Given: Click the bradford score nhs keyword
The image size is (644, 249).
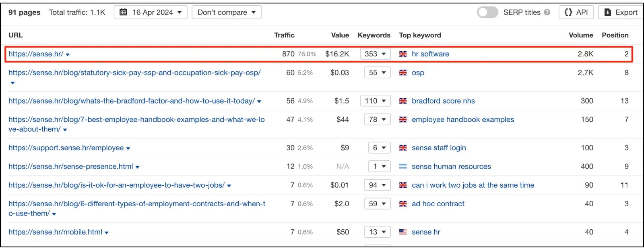Looking at the screenshot, I should click(443, 101).
